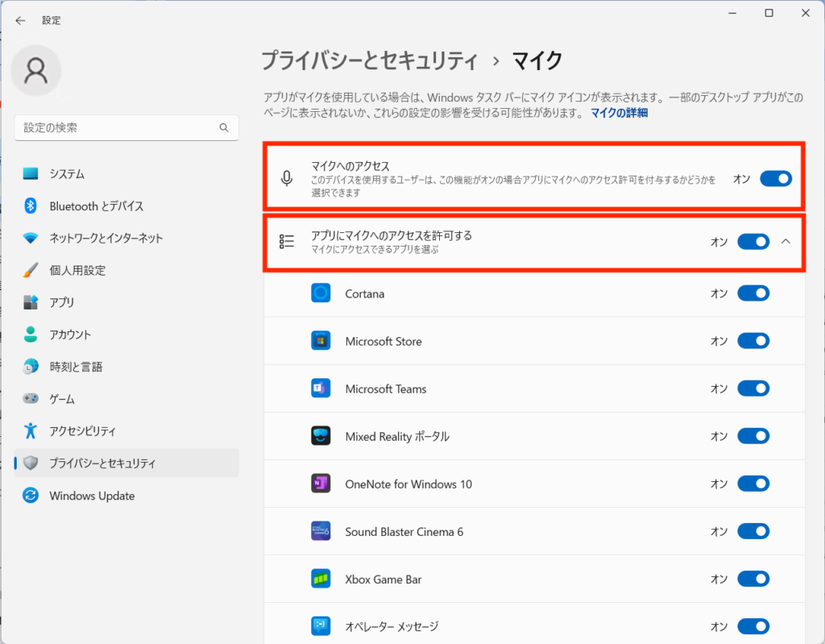Viewport: 825px width, 644px height.
Task: Open システム settings in sidebar
Action: 67,174
